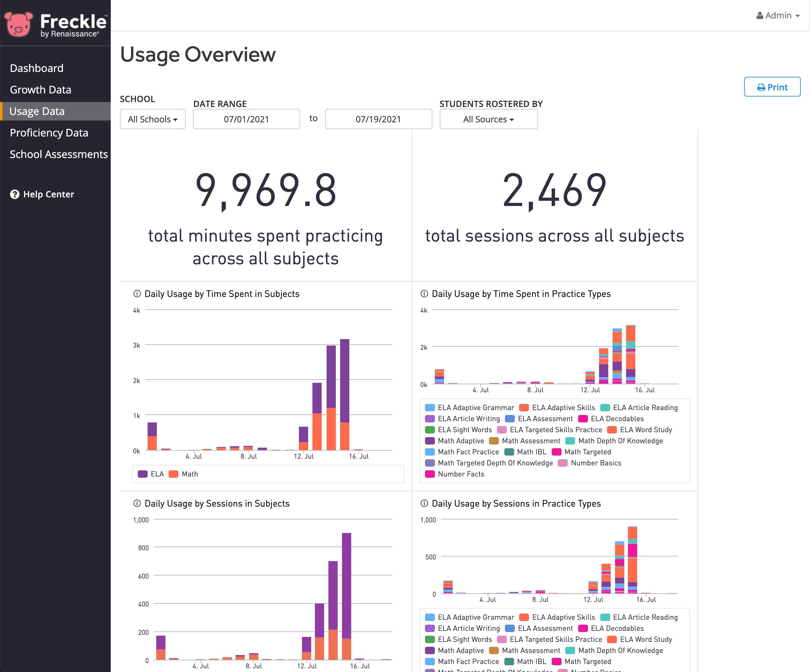Expand the Admin account menu caret
Image resolution: width=810 pixels, height=672 pixels.
pos(798,16)
